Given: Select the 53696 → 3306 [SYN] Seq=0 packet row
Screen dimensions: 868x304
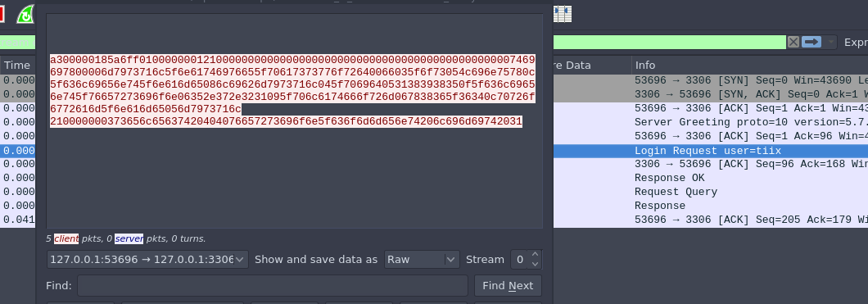Looking at the screenshot, I should 710,80.
